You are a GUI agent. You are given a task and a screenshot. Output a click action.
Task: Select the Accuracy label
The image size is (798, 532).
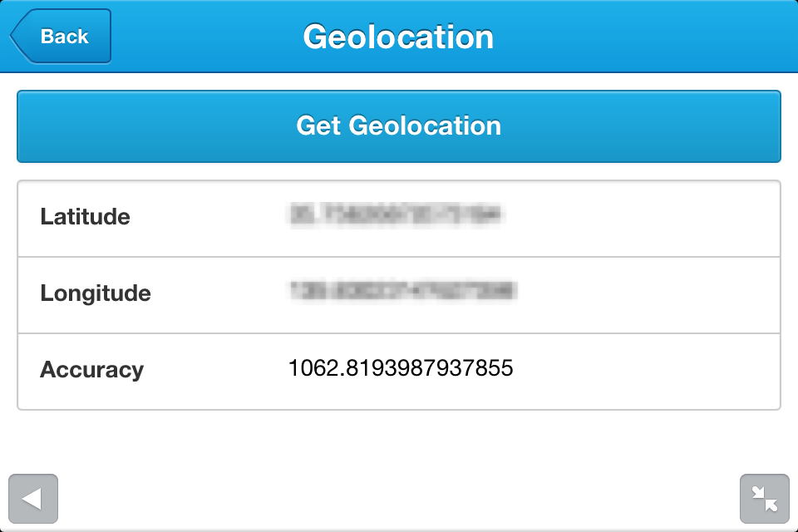point(91,370)
